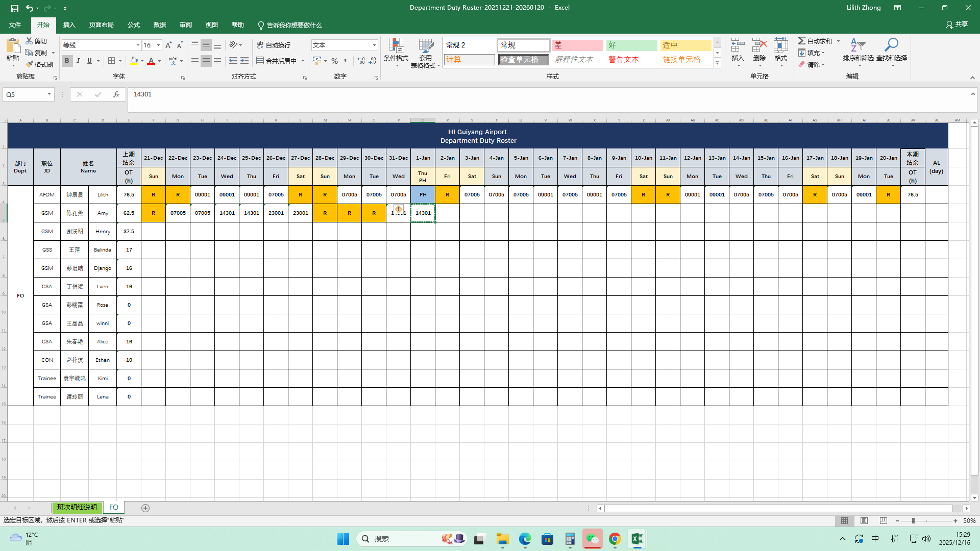Image resolution: width=980 pixels, height=551 pixels.
Task: Click the AutoSum sigma icon
Action: tap(802, 41)
